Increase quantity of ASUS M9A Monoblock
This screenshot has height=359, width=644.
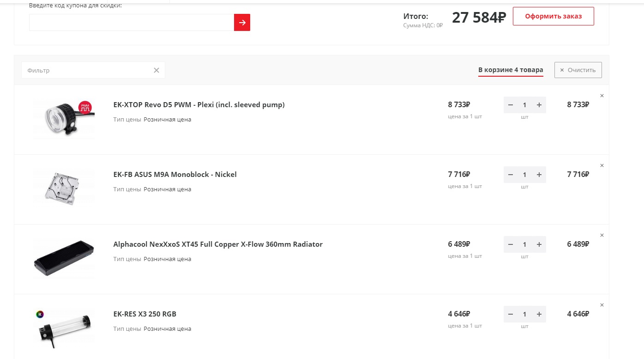click(x=539, y=175)
